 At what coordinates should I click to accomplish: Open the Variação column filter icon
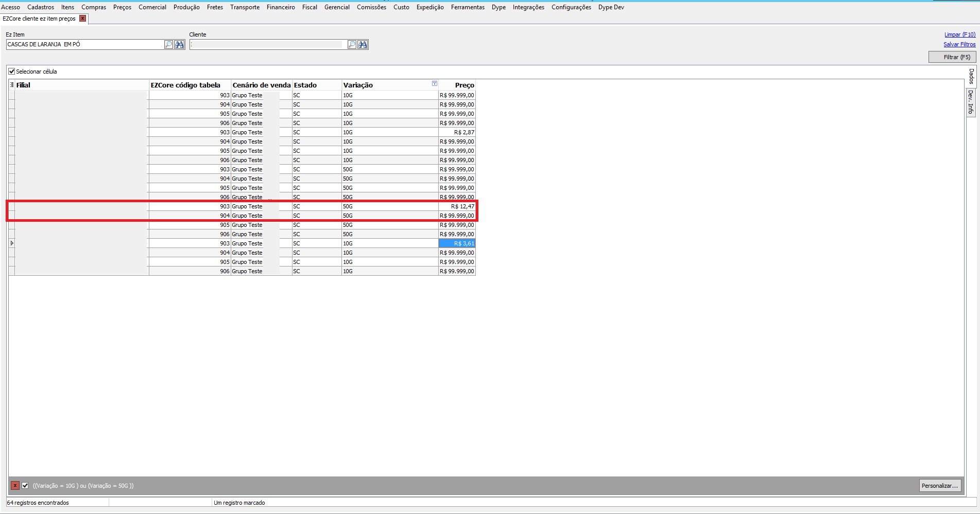[435, 83]
